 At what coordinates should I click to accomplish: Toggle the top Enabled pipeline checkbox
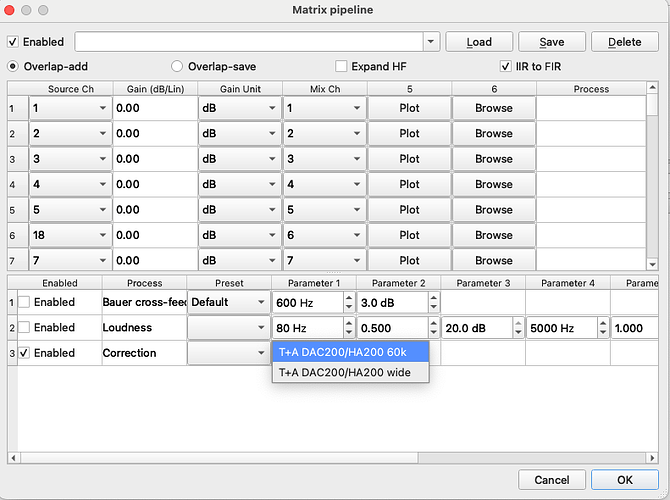(13, 42)
